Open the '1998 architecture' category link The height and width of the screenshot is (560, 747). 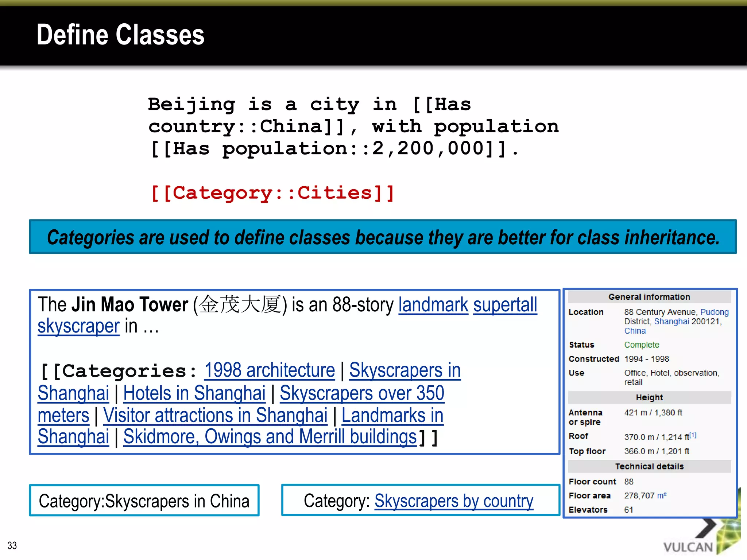click(x=269, y=371)
